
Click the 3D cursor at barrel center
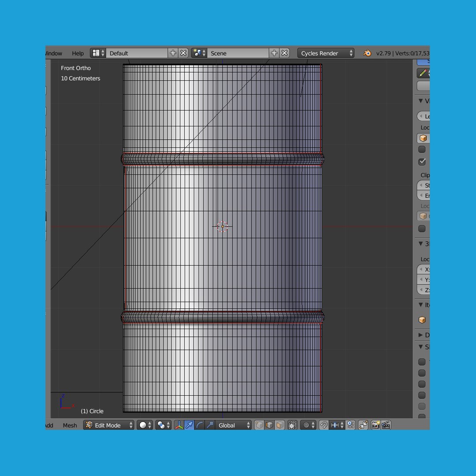(223, 227)
